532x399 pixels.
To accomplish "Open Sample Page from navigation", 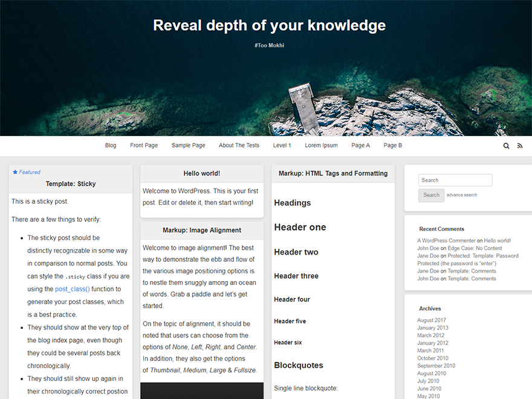I will pyautogui.click(x=188, y=146).
